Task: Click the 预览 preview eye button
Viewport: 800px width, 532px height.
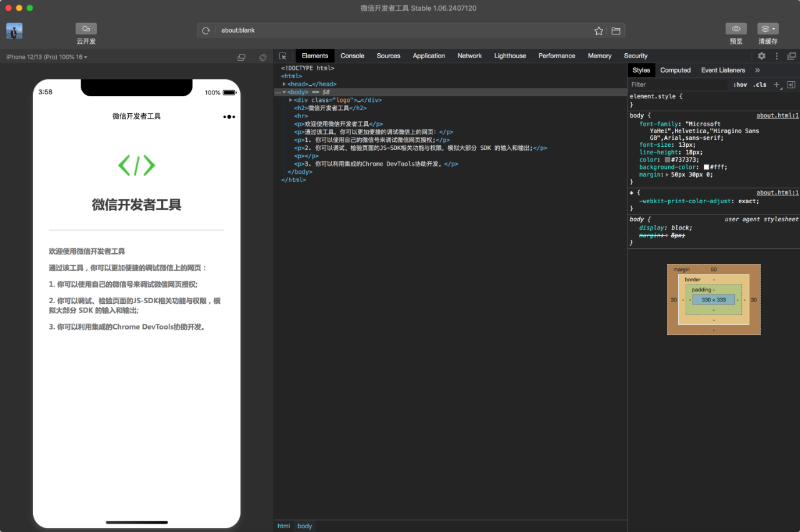Action: click(736, 29)
